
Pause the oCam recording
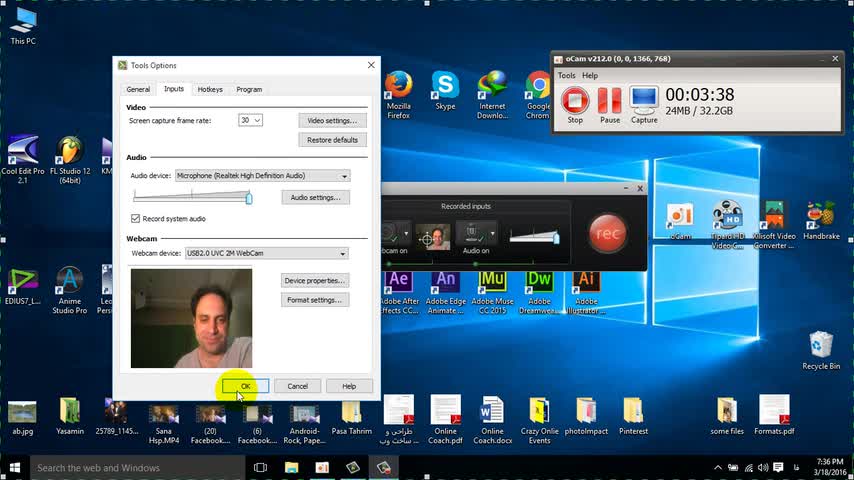[609, 105]
